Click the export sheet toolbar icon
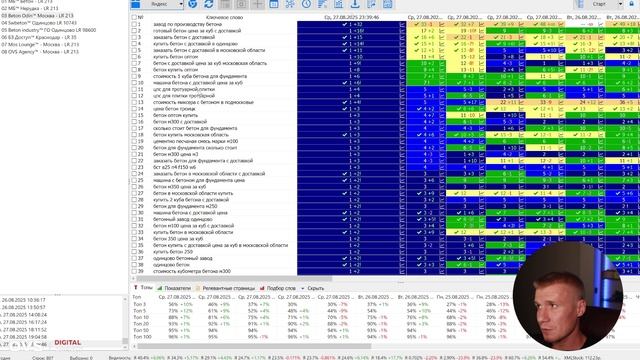 371,4
